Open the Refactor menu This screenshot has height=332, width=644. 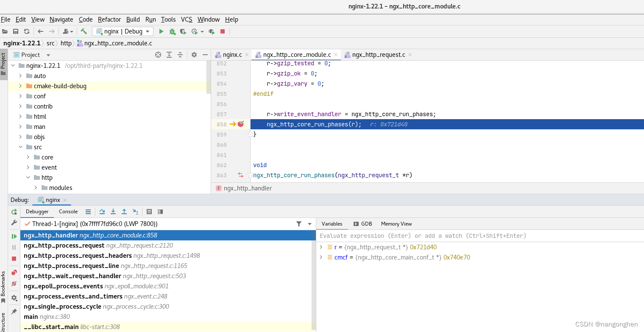pos(109,20)
